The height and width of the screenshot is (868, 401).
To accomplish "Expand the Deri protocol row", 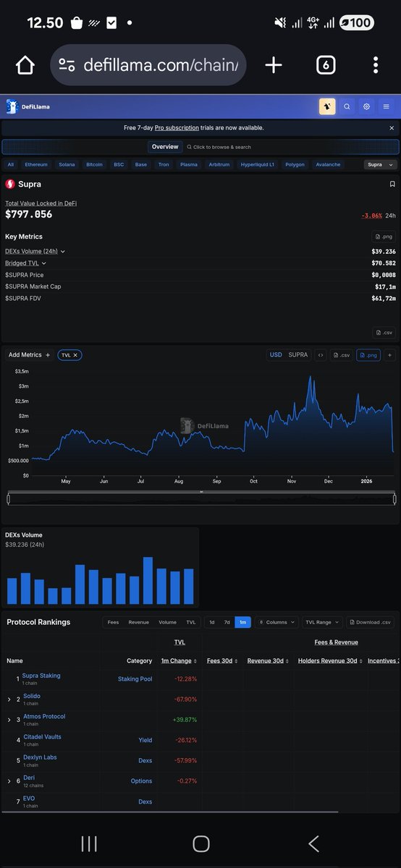I will (9, 780).
